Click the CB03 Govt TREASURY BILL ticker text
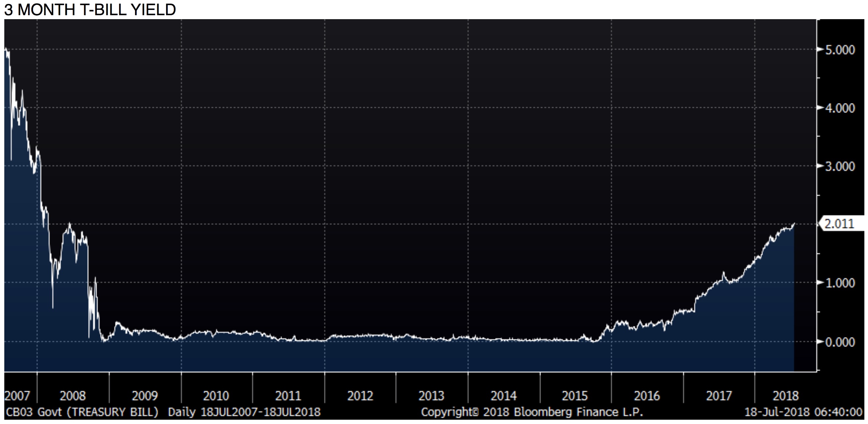 (82, 412)
